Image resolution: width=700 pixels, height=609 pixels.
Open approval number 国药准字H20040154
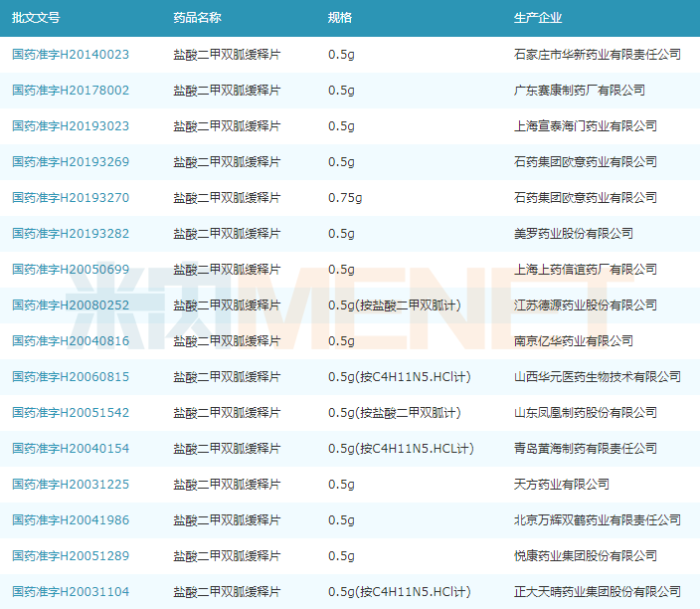pos(71,448)
